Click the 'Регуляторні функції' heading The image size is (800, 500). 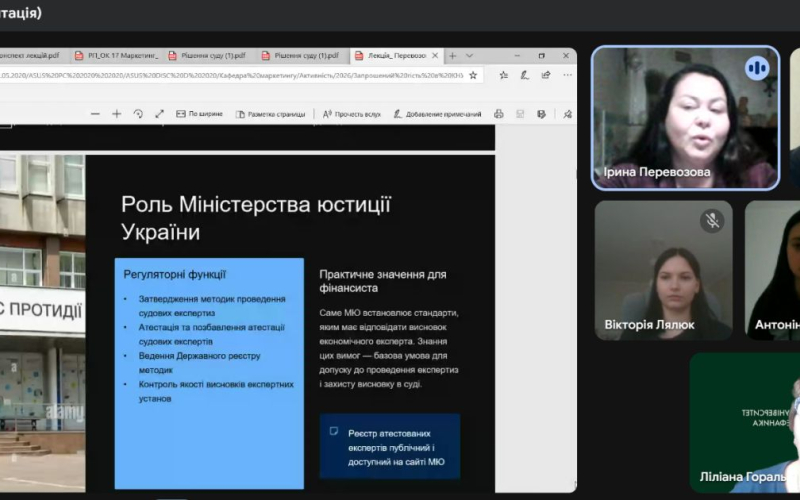click(174, 274)
